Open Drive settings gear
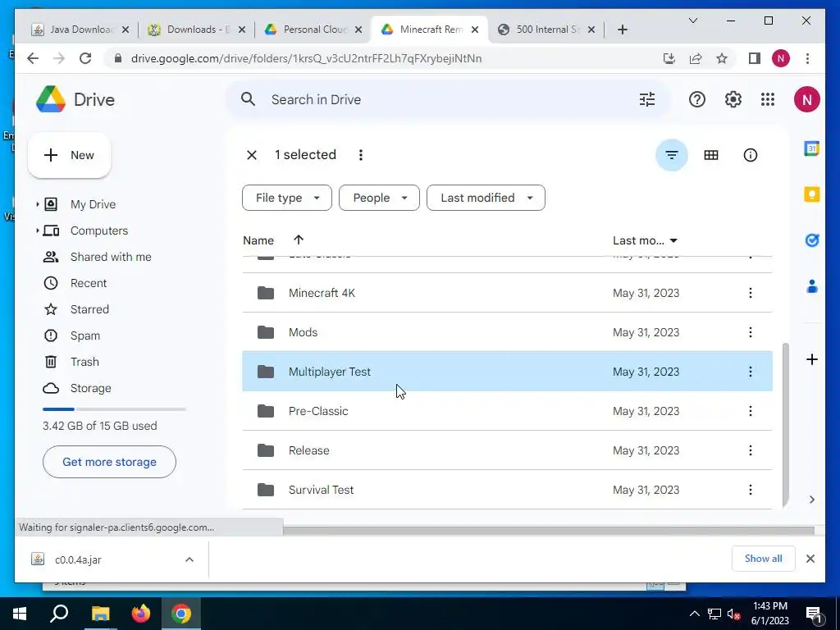 pos(733,99)
